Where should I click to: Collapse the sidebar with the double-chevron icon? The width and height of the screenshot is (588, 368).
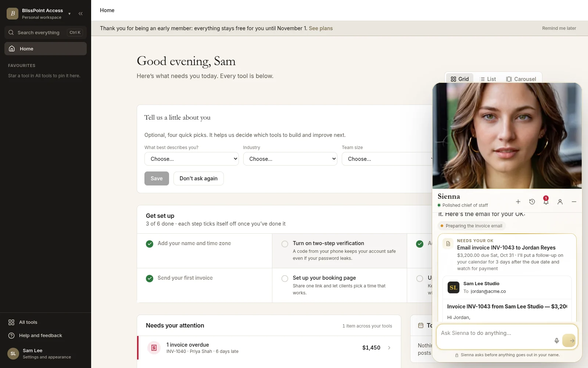80,14
